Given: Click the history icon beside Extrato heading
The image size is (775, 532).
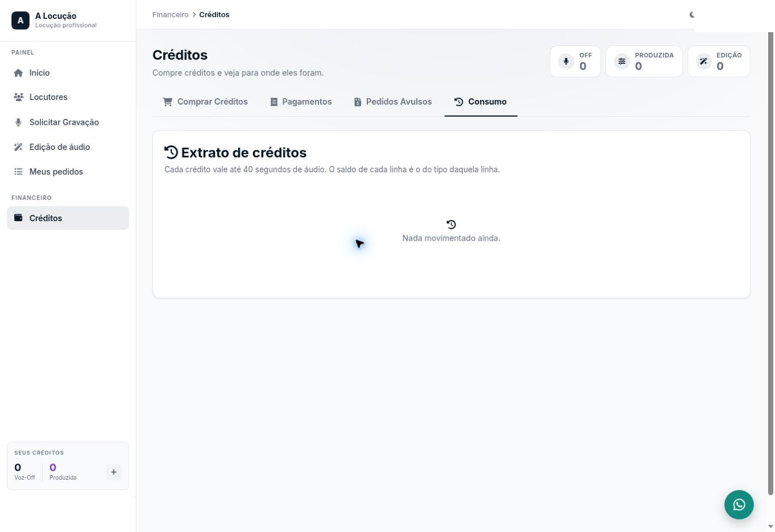Looking at the screenshot, I should coord(171,152).
